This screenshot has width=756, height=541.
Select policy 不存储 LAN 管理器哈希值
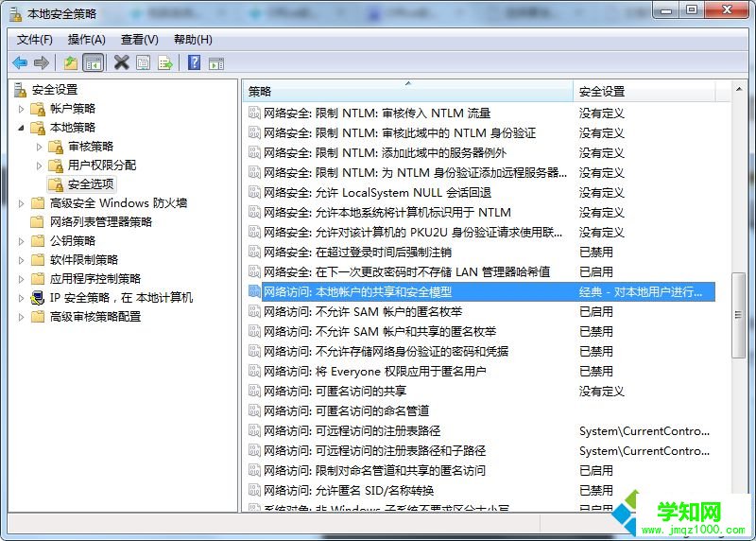click(406, 271)
